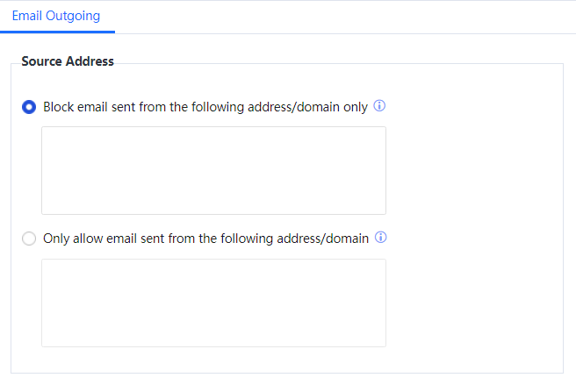This screenshot has width=576, height=392.
Task: Click the Only allow email sent label text
Action: coord(205,239)
